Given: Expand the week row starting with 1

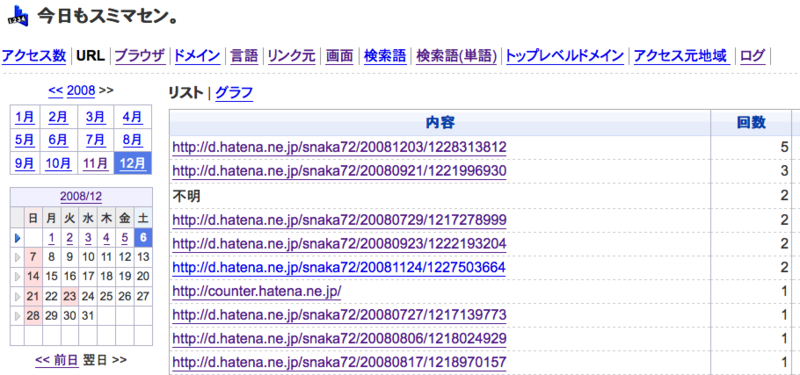Looking at the screenshot, I should click(x=18, y=237).
